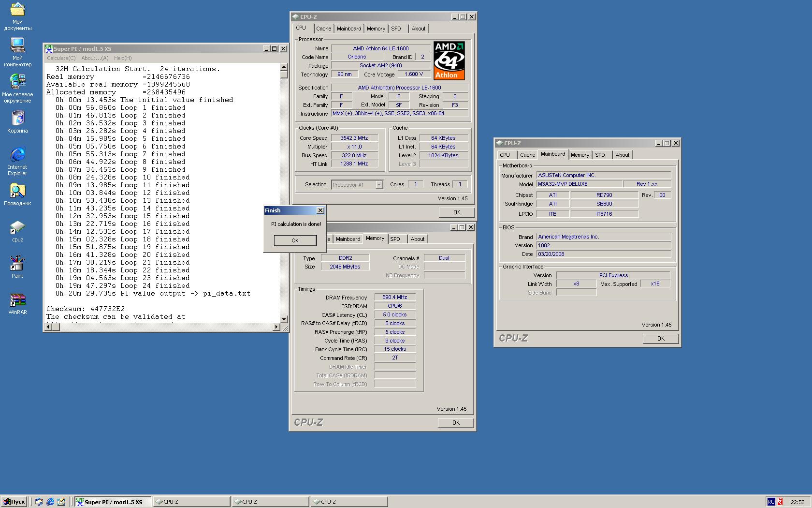Launch Internet Explorer from quick launch bar
The width and height of the screenshot is (812, 508).
50,502
